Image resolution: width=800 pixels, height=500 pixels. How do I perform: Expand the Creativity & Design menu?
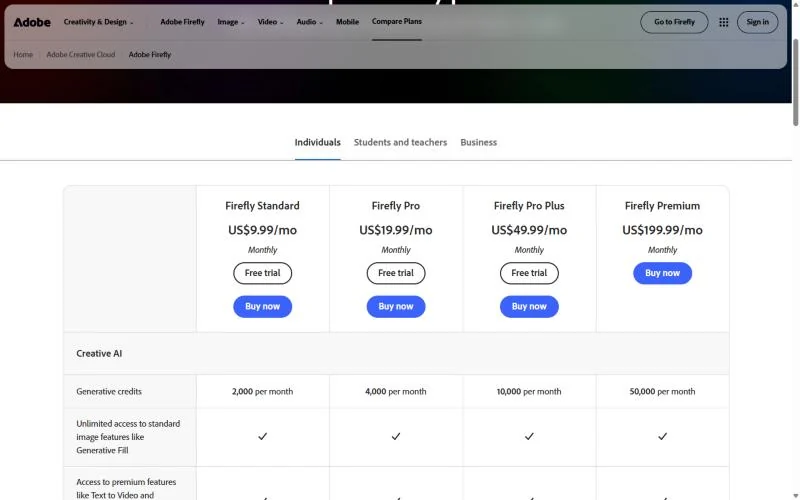tap(98, 22)
